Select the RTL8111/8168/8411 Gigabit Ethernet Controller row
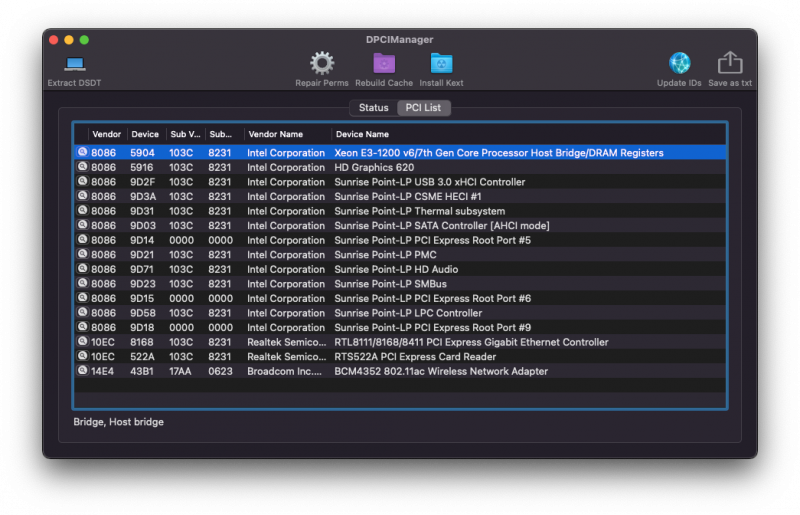Image resolution: width=800 pixels, height=515 pixels. [x=470, y=342]
